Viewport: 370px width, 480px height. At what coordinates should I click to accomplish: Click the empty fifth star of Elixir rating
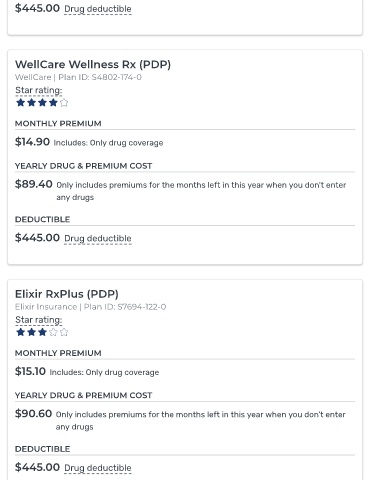tap(64, 332)
